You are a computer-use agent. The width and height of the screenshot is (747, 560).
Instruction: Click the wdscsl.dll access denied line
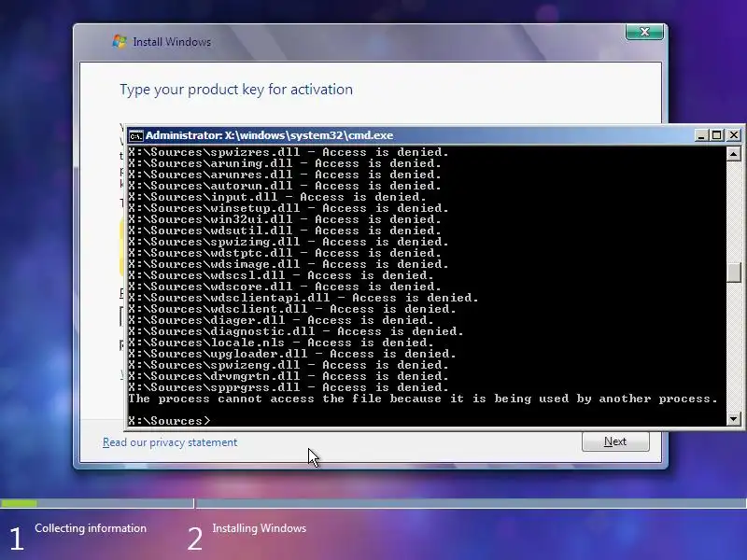[x=281, y=275]
